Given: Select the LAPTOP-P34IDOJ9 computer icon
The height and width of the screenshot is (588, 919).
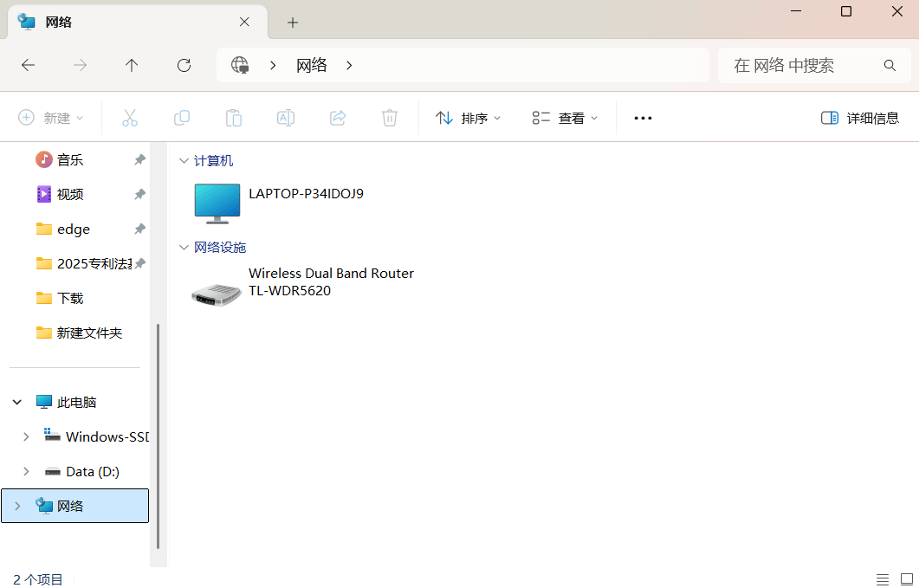Looking at the screenshot, I should pyautogui.click(x=217, y=203).
